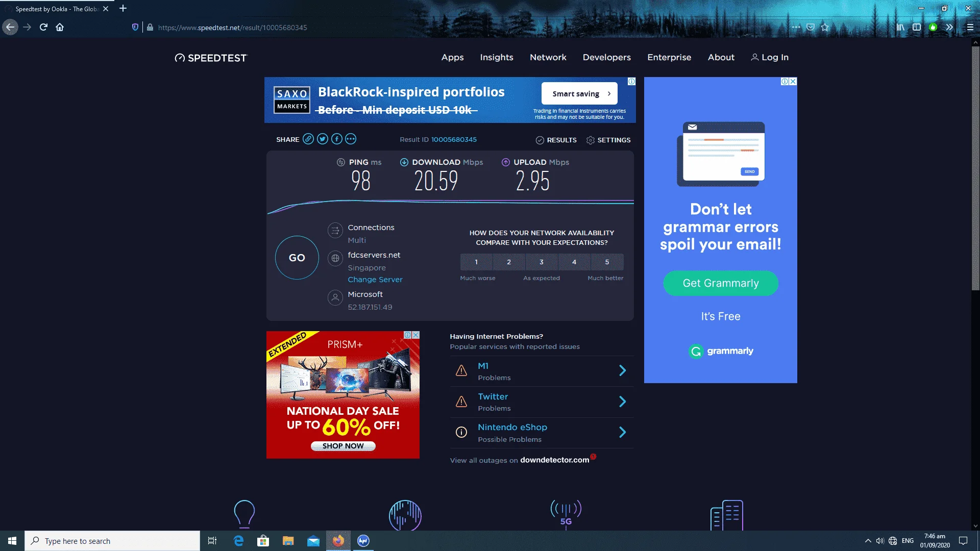The height and width of the screenshot is (551, 980).
Task: Open Task View on taskbar
Action: [x=212, y=541]
